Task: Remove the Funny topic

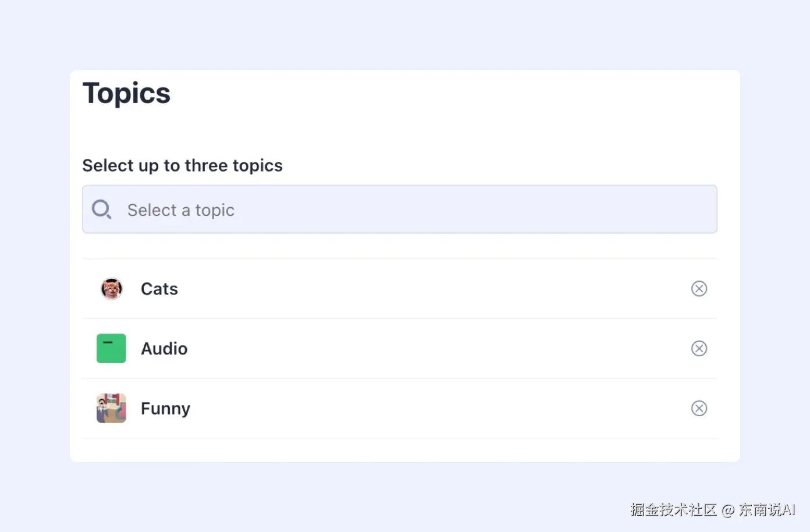Action: [x=699, y=409]
